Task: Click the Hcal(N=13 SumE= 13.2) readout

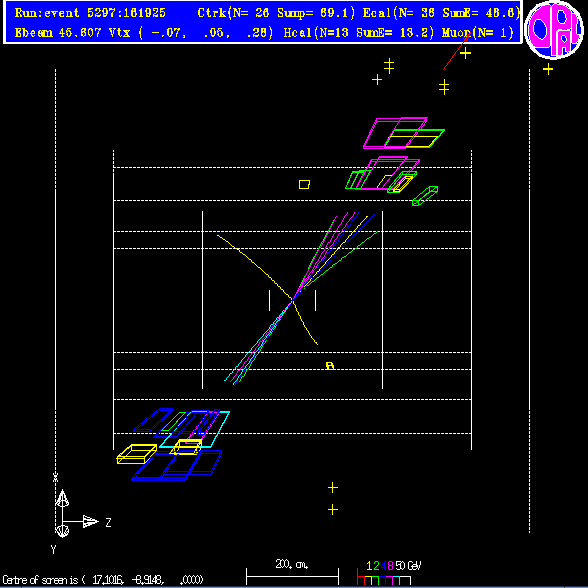Action: tap(359, 33)
